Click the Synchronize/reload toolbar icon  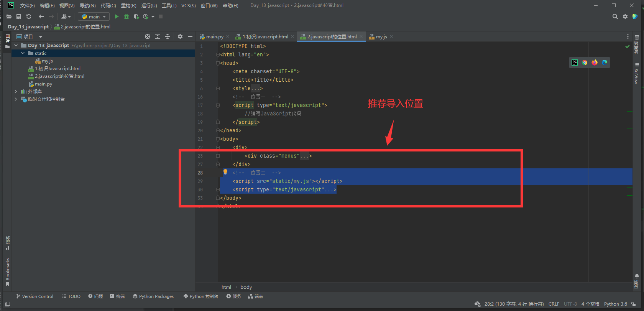click(29, 16)
